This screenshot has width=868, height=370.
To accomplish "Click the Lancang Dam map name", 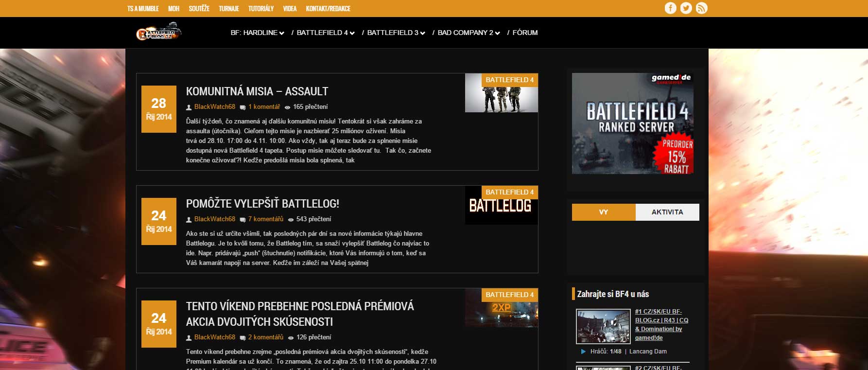I will click(x=648, y=352).
